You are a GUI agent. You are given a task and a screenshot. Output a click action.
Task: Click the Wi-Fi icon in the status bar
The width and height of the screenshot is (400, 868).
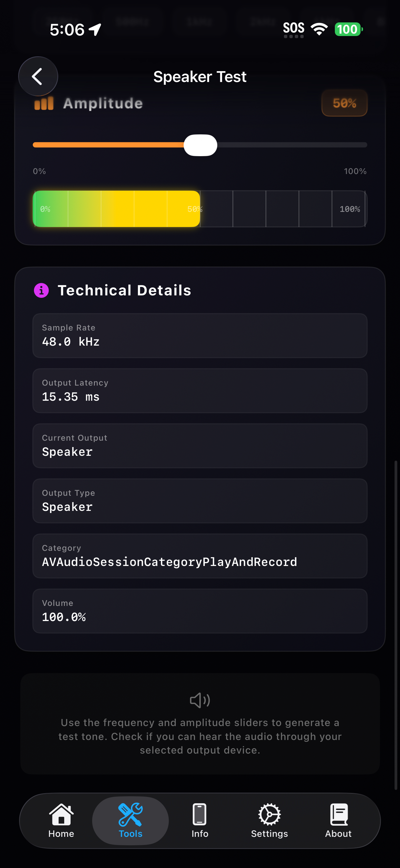[319, 29]
